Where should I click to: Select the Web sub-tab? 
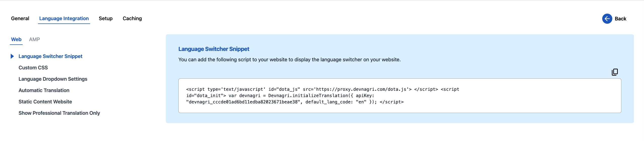[x=16, y=39]
